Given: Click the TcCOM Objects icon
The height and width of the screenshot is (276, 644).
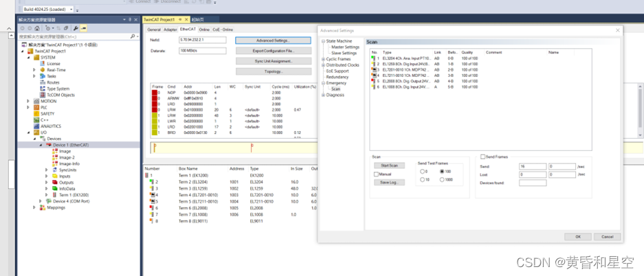Looking at the screenshot, I should coord(43,95).
